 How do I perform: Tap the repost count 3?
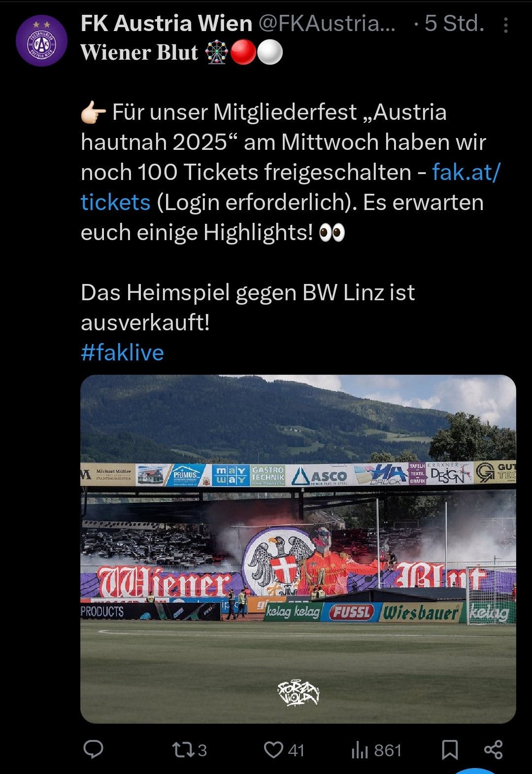tap(202, 750)
